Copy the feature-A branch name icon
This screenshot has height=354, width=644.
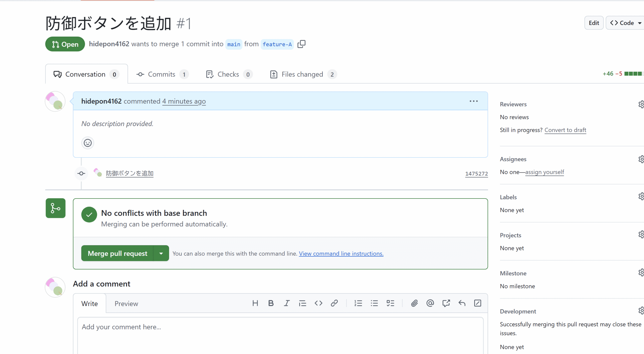301,44
